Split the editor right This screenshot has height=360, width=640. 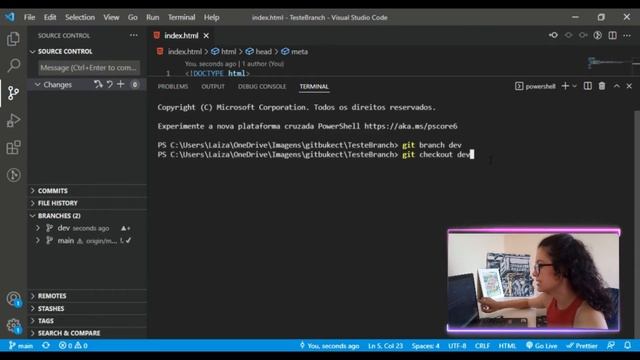(x=612, y=36)
